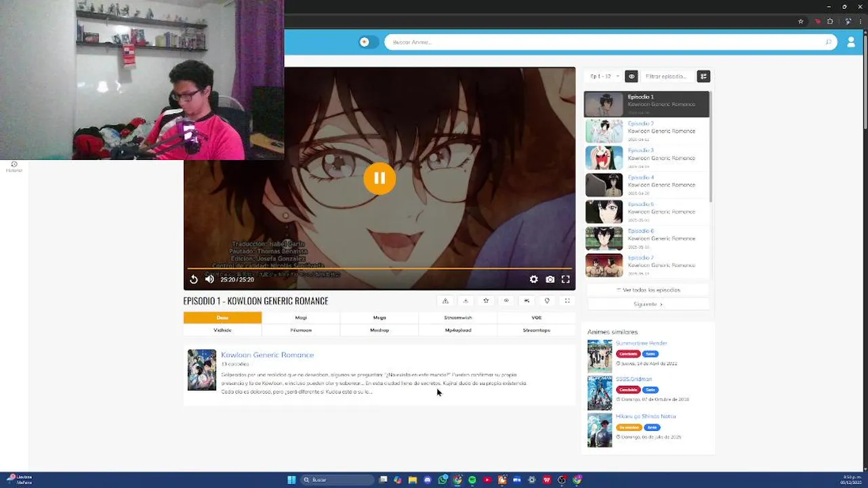868x488 pixels.
Task: Open the browser extensions puzzle icon
Action: (x=830, y=22)
